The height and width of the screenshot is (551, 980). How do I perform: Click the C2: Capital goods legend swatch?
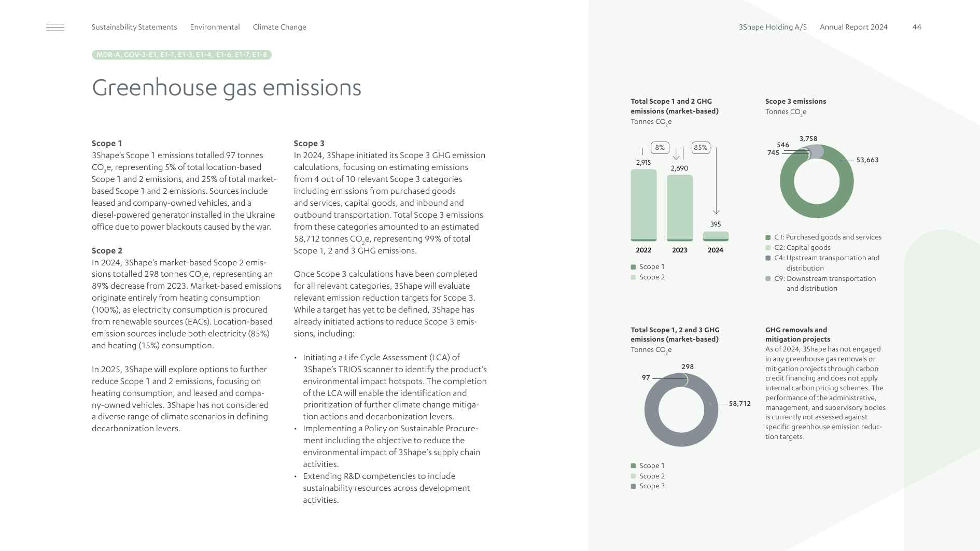tap(768, 248)
